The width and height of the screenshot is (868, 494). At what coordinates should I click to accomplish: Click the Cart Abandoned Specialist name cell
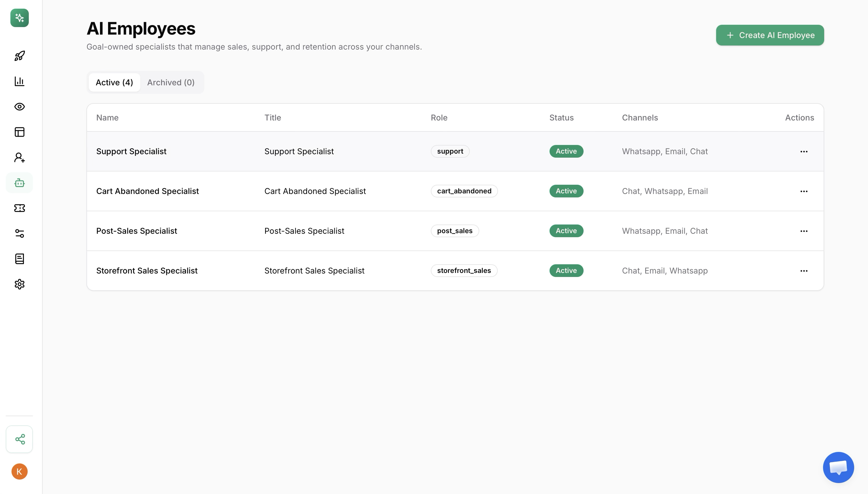pos(148,191)
